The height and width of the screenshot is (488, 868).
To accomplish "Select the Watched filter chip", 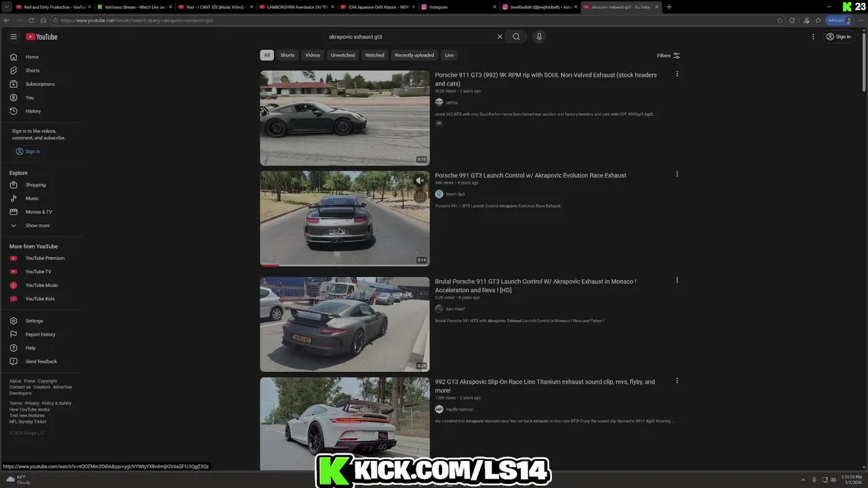I will (x=374, y=55).
